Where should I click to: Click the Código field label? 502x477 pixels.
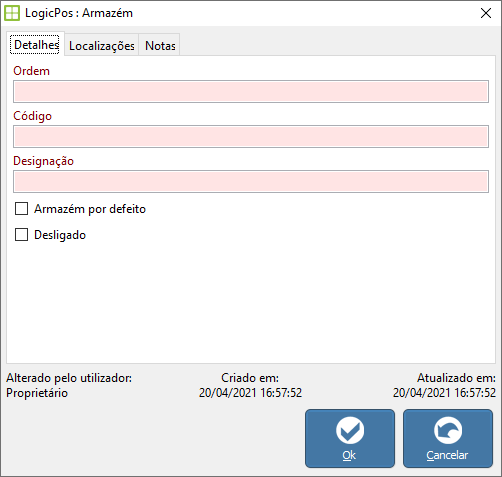33,116
